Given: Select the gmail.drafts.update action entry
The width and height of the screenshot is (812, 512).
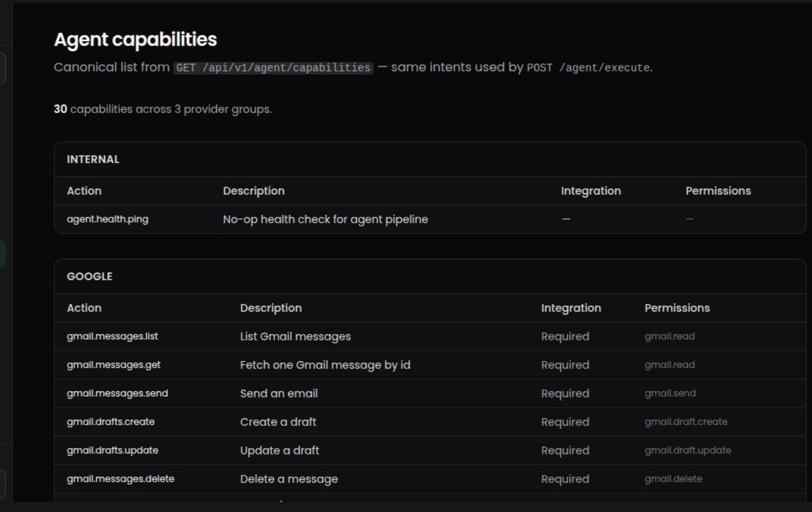Looking at the screenshot, I should click(112, 450).
